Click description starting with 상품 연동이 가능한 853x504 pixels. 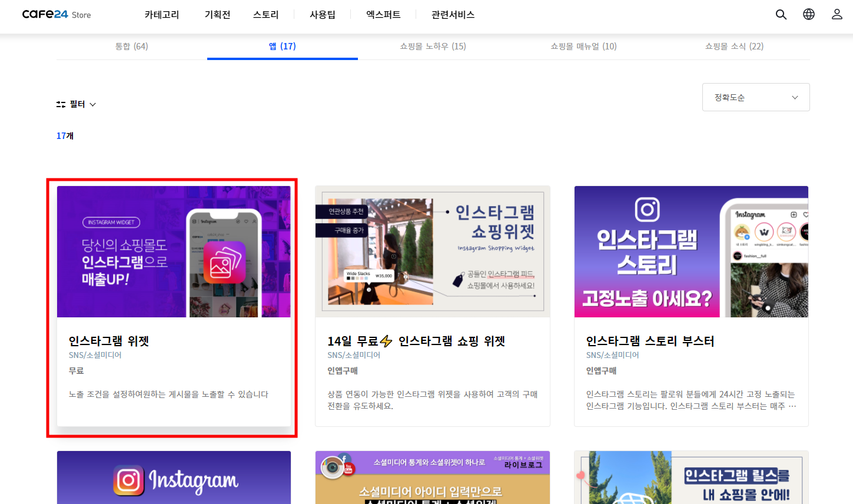tap(433, 400)
